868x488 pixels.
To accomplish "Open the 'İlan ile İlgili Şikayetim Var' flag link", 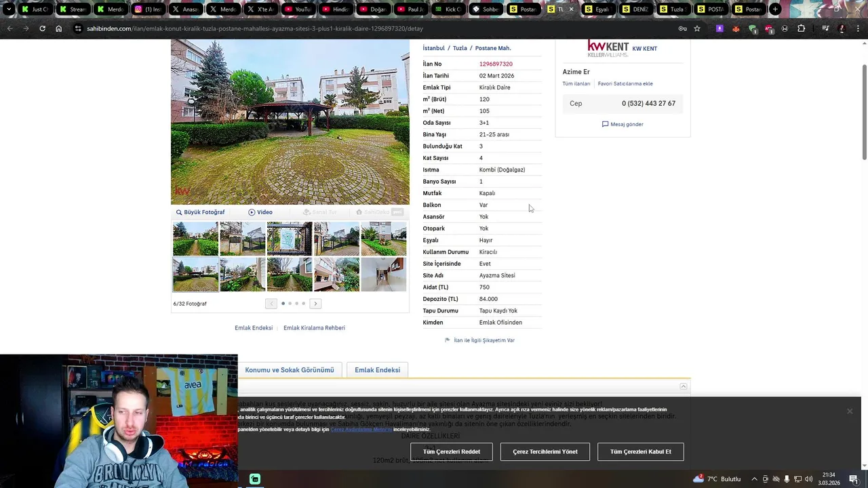I will coord(479,340).
